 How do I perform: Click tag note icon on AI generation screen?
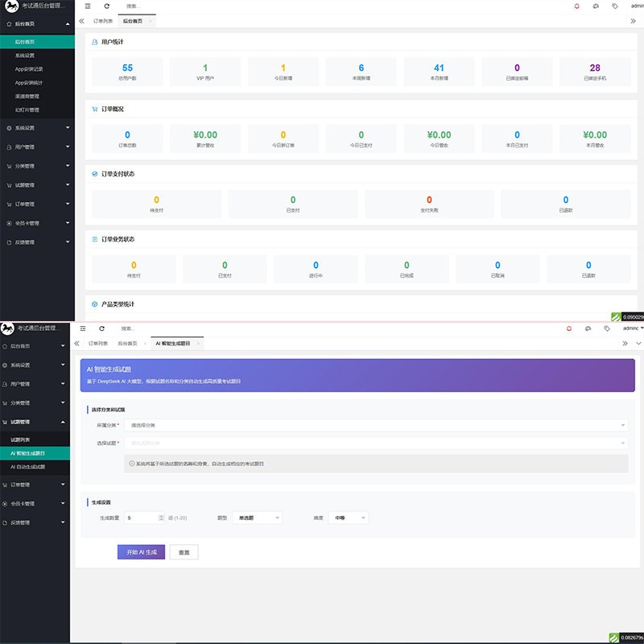[607, 328]
